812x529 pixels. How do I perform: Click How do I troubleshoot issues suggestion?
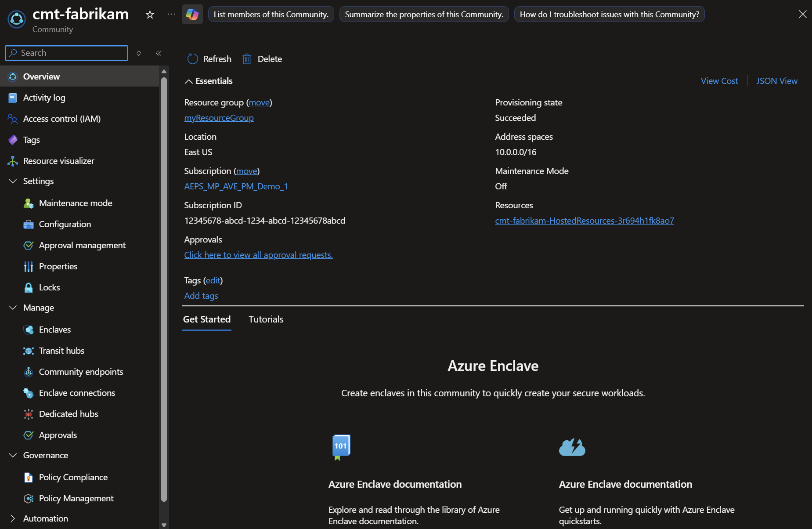coord(610,14)
